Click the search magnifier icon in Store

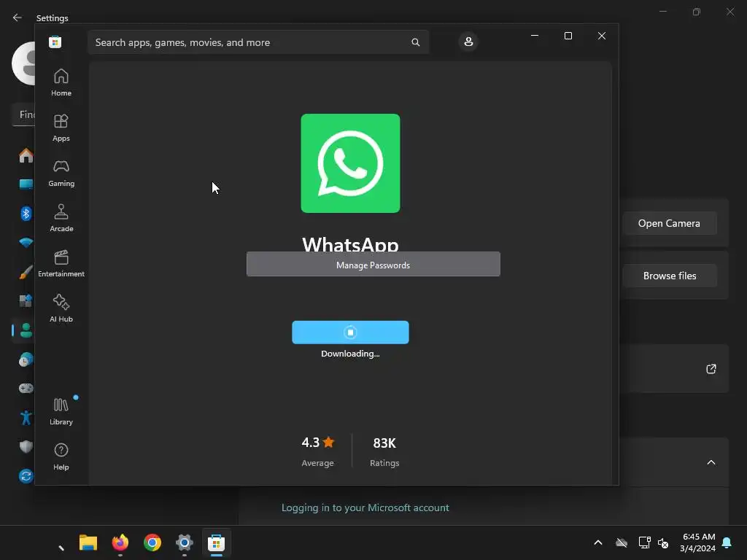click(415, 42)
